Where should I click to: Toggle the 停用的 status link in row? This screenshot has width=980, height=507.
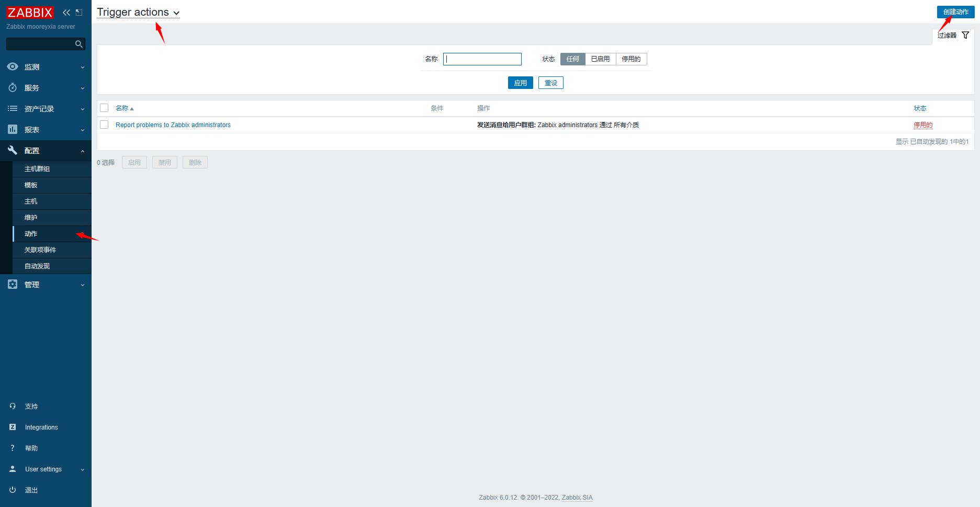click(923, 125)
